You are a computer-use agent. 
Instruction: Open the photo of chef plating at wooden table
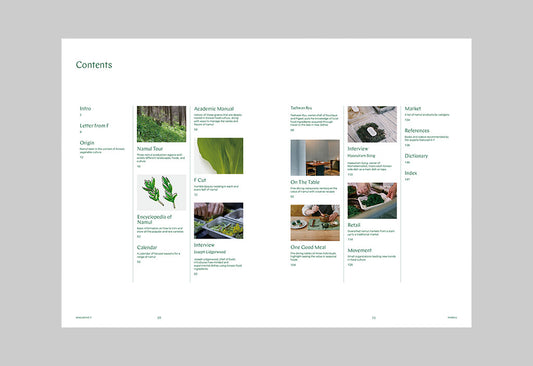click(x=315, y=223)
